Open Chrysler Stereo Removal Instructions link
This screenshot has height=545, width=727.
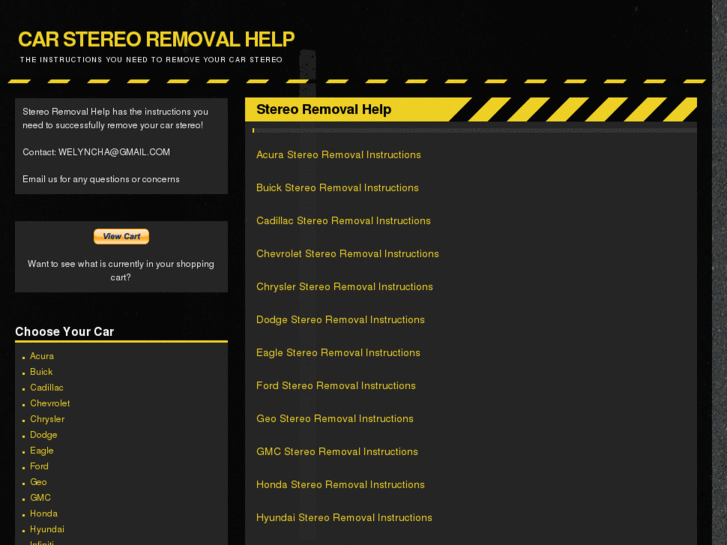(344, 287)
